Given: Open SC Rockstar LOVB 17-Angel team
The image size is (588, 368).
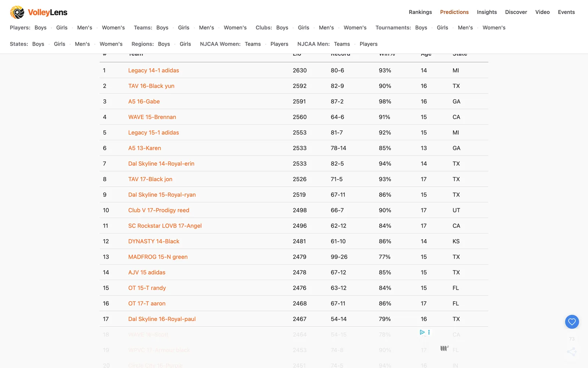Looking at the screenshot, I should (x=165, y=226).
